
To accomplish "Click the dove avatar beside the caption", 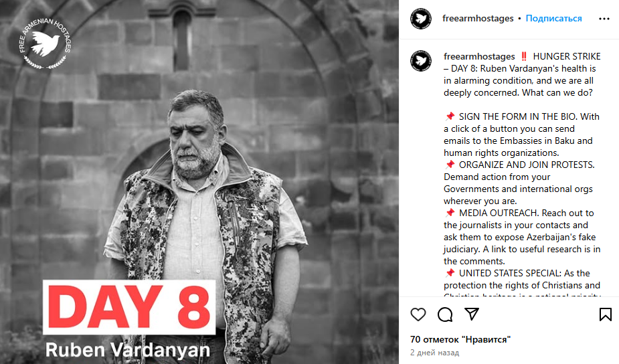I will pyautogui.click(x=421, y=61).
